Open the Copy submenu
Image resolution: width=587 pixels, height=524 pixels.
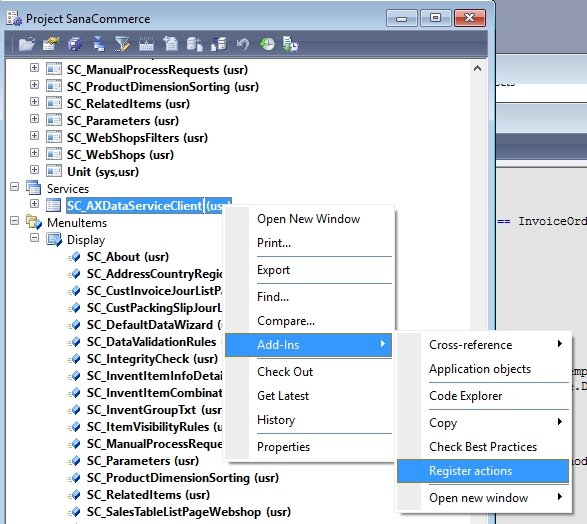click(483, 423)
